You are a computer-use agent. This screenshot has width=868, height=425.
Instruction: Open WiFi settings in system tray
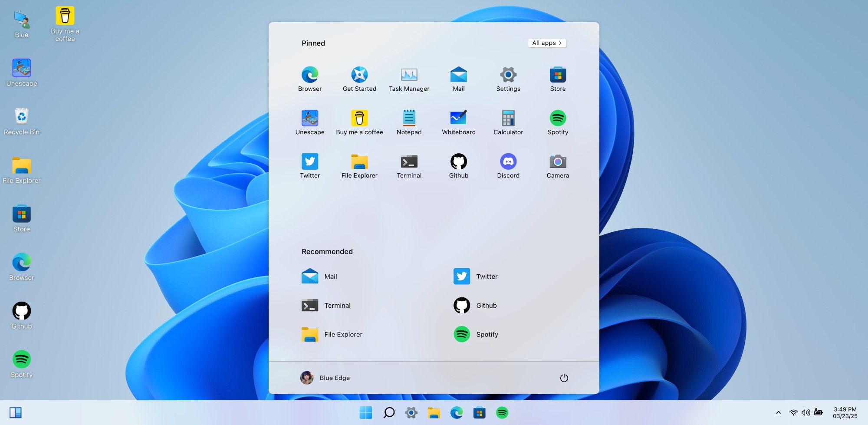(x=793, y=412)
